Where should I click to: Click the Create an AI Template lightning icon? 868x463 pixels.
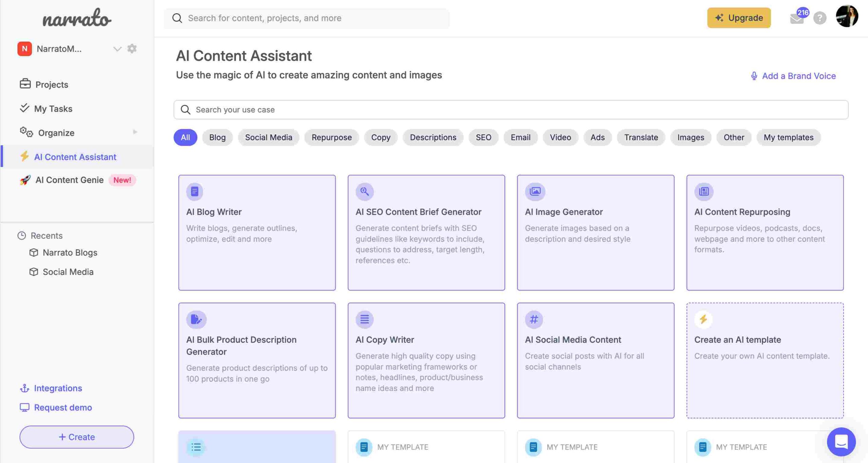click(x=703, y=319)
